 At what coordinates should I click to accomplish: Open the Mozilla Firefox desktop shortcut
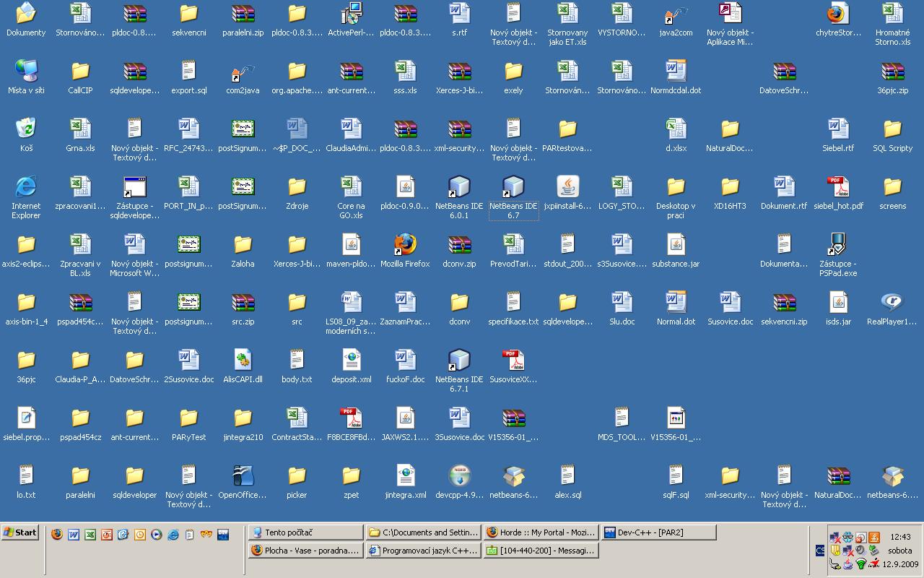(405, 246)
